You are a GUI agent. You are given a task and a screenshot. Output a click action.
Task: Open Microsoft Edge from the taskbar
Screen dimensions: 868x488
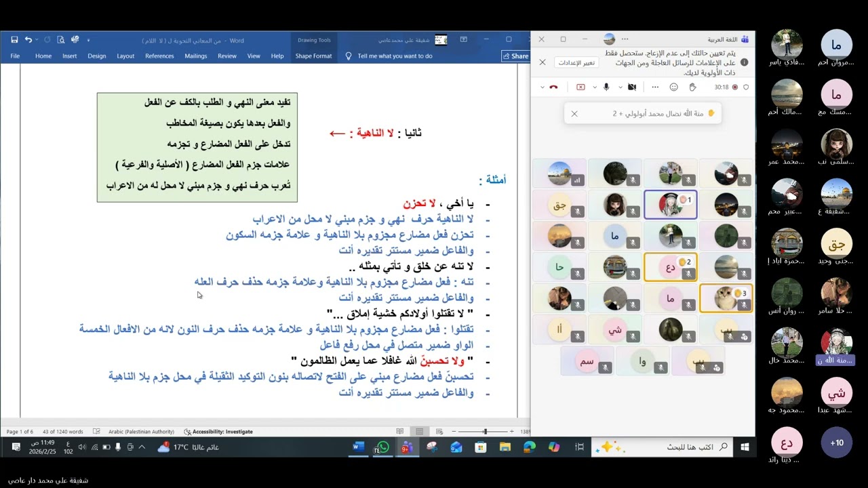(530, 447)
